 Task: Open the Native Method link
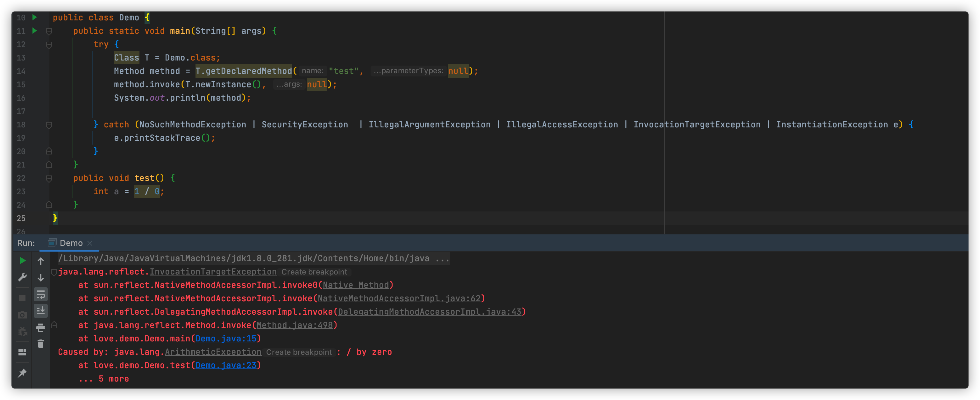(x=356, y=285)
